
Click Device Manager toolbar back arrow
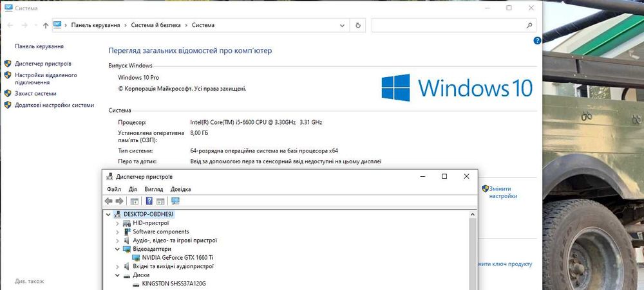pos(108,201)
